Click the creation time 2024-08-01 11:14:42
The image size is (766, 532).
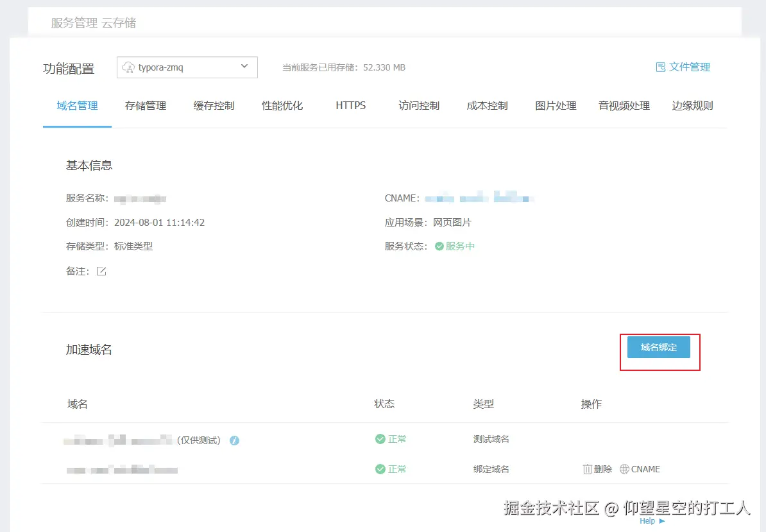click(x=159, y=223)
